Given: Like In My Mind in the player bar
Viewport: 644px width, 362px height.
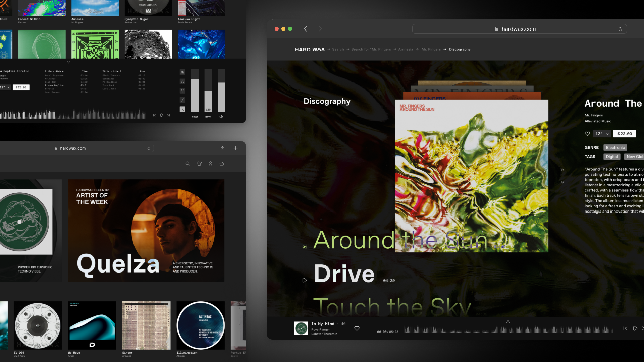Looking at the screenshot, I should [357, 328].
